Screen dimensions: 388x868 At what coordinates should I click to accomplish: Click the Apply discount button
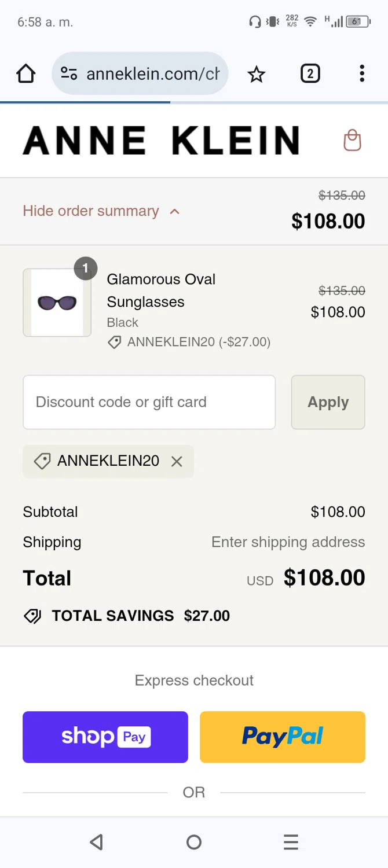point(328,402)
